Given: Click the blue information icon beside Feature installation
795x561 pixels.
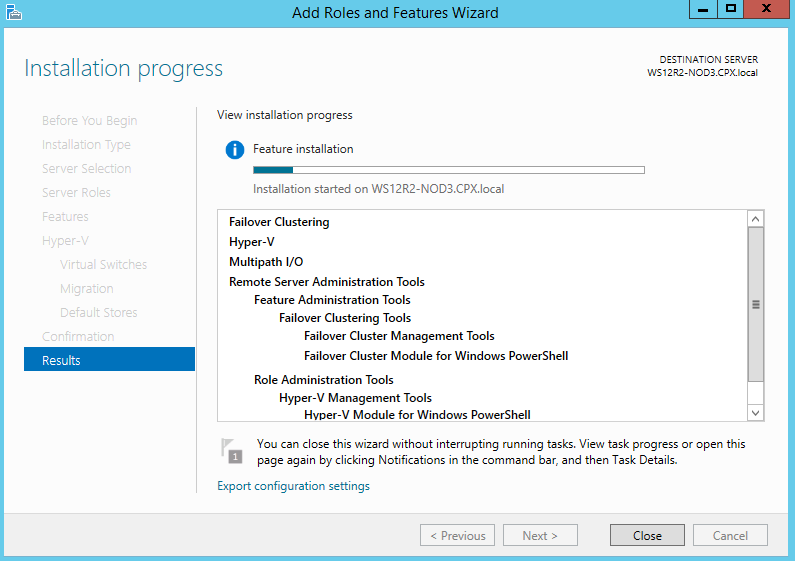Looking at the screenshot, I should (235, 150).
